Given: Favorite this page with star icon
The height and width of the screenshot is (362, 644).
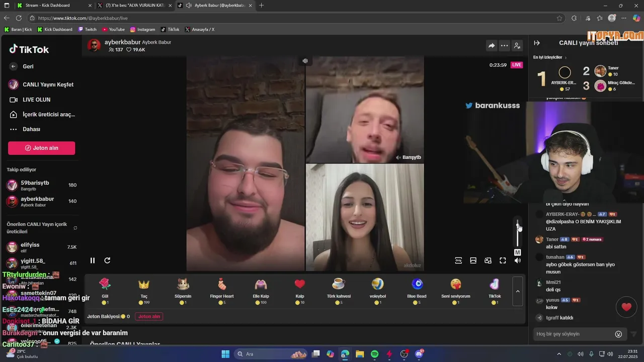Looking at the screenshot, I should (559, 18).
